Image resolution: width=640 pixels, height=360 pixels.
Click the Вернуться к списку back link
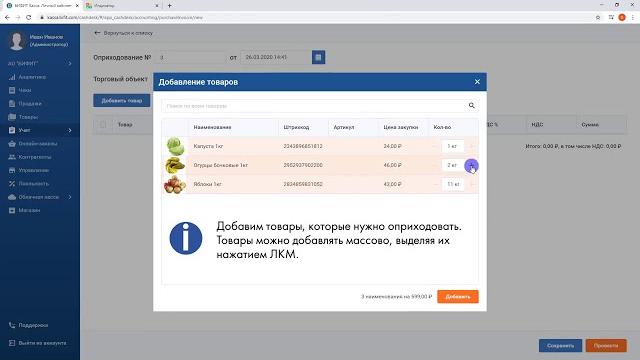[123, 33]
